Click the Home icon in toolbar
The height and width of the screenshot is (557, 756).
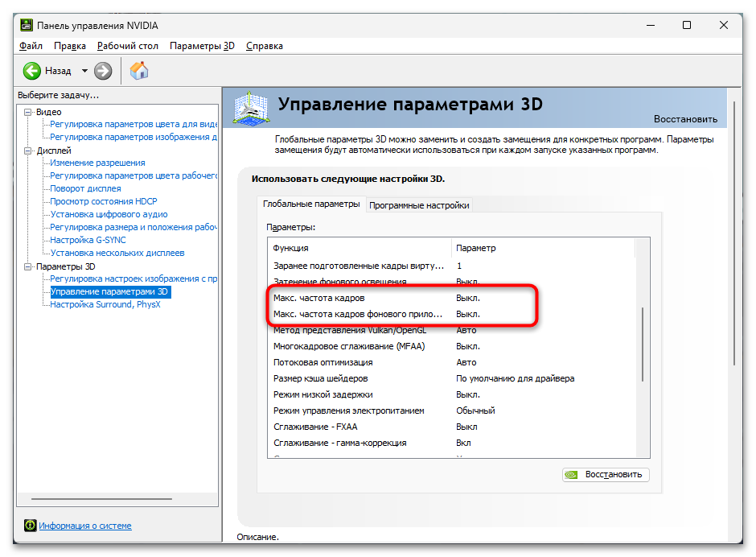click(x=139, y=71)
